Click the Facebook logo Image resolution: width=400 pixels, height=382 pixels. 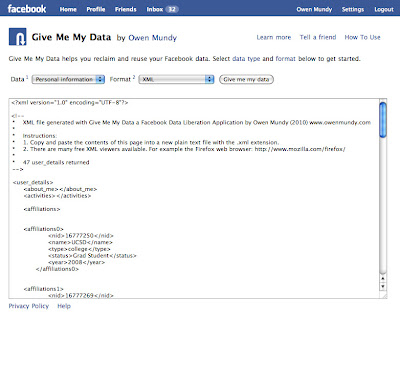(27, 9)
